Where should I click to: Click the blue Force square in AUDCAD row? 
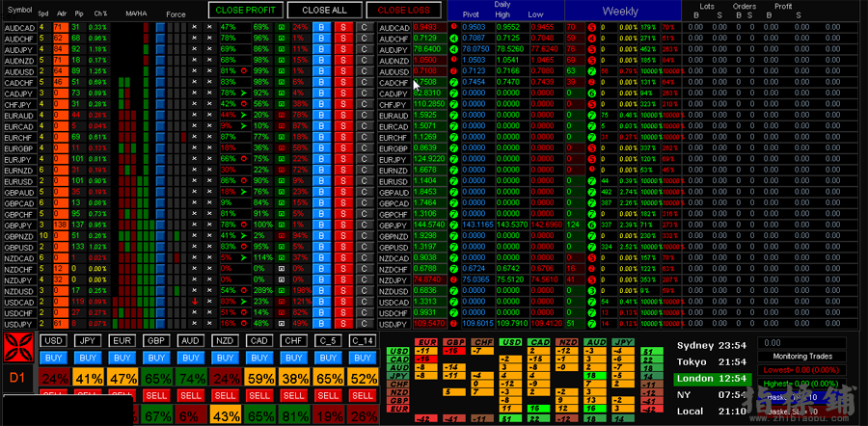[160, 27]
